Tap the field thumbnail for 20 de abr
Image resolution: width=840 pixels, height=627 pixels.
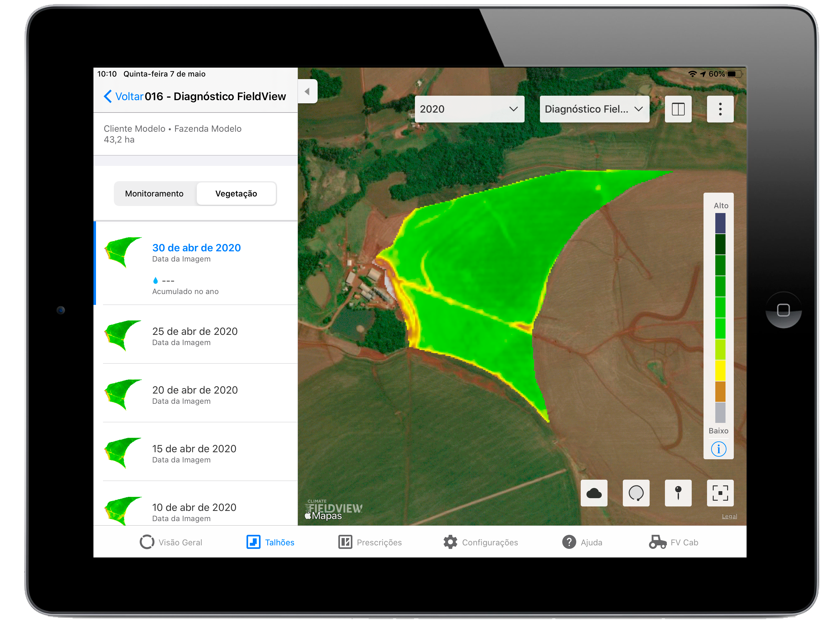pos(122,394)
